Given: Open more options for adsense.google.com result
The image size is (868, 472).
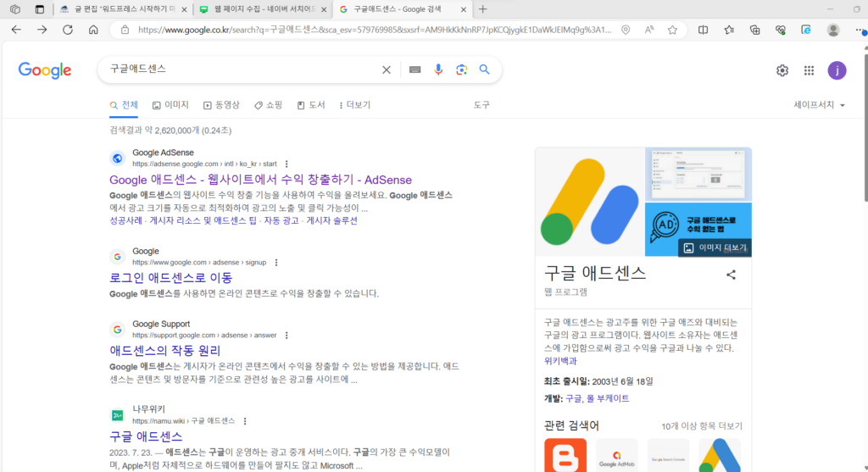Looking at the screenshot, I should tap(287, 164).
